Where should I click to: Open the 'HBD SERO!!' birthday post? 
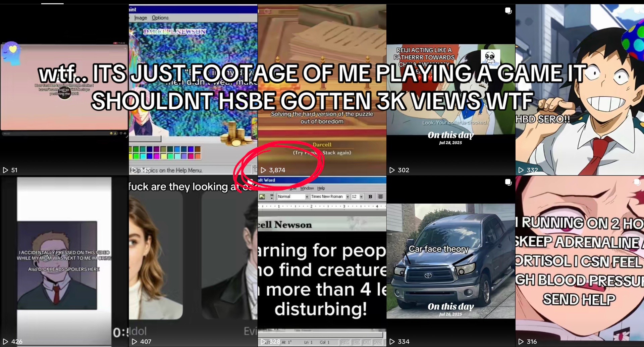[580, 90]
